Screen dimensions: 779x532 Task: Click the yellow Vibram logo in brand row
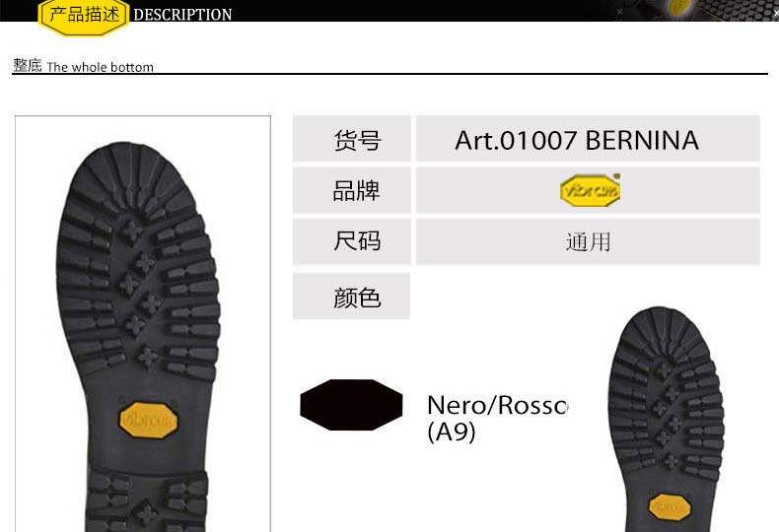click(590, 190)
